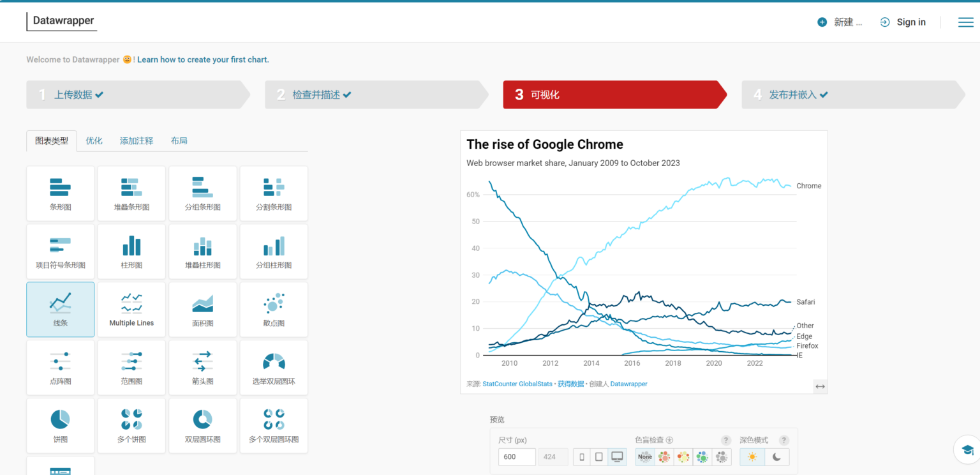980x475 pixels.
Task: Choose the Multiple Lines chart type
Action: 131,310
